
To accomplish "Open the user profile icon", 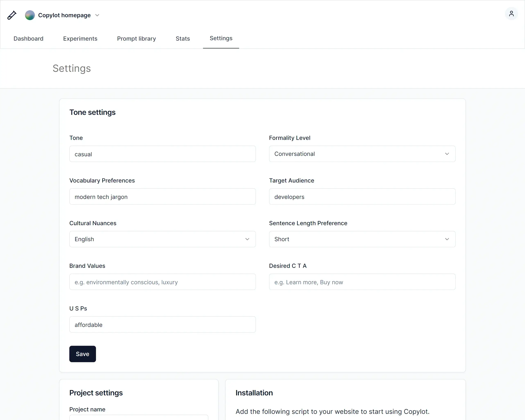I will click(x=511, y=14).
